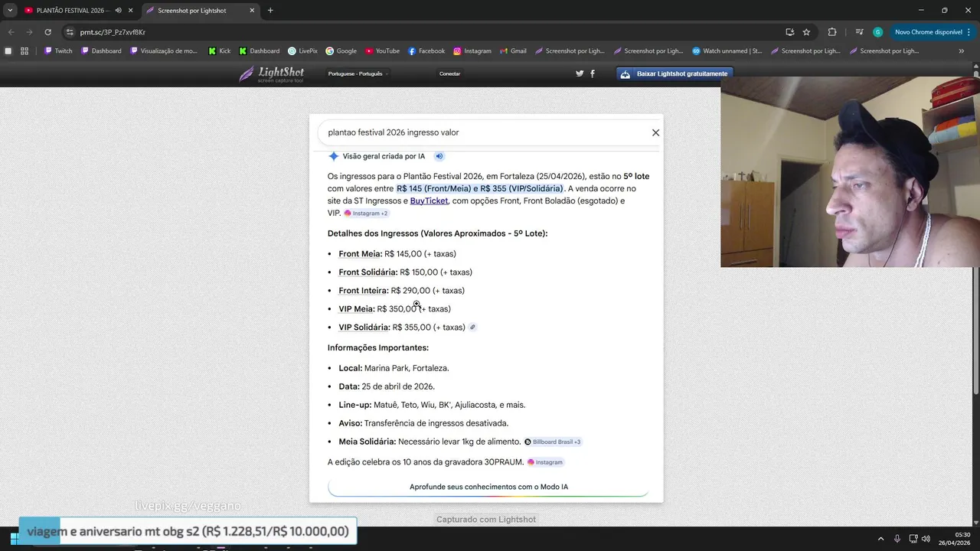
Task: Open the Chrome profile avatar
Action: pos(877,32)
